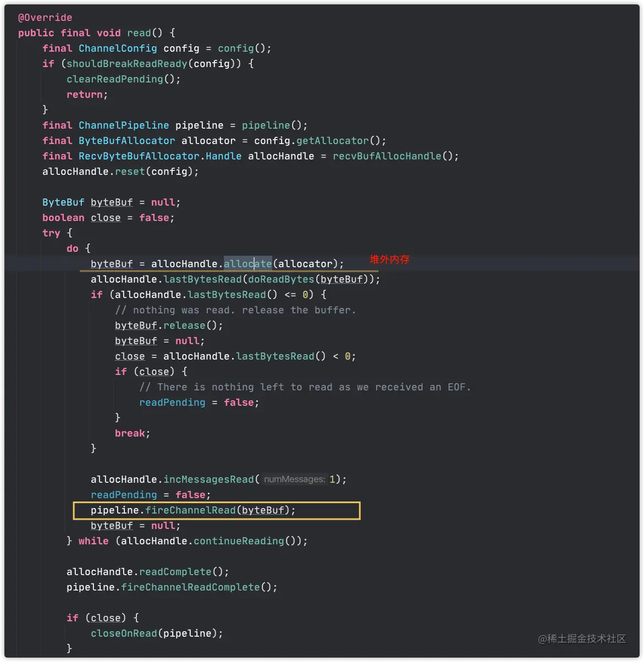The width and height of the screenshot is (644, 662).
Task: Click the 'nothing was read' comment
Action: (235, 310)
